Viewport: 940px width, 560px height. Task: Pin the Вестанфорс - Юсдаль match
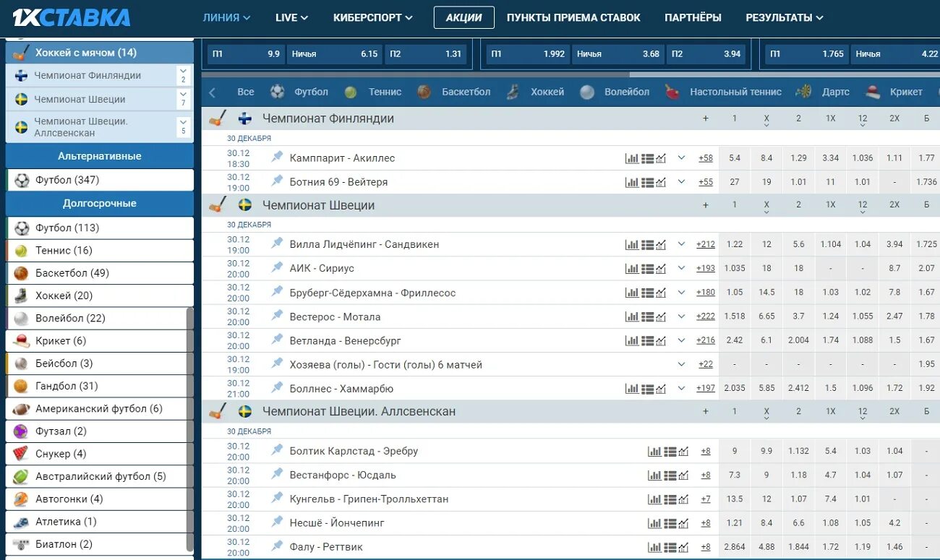[x=277, y=473]
